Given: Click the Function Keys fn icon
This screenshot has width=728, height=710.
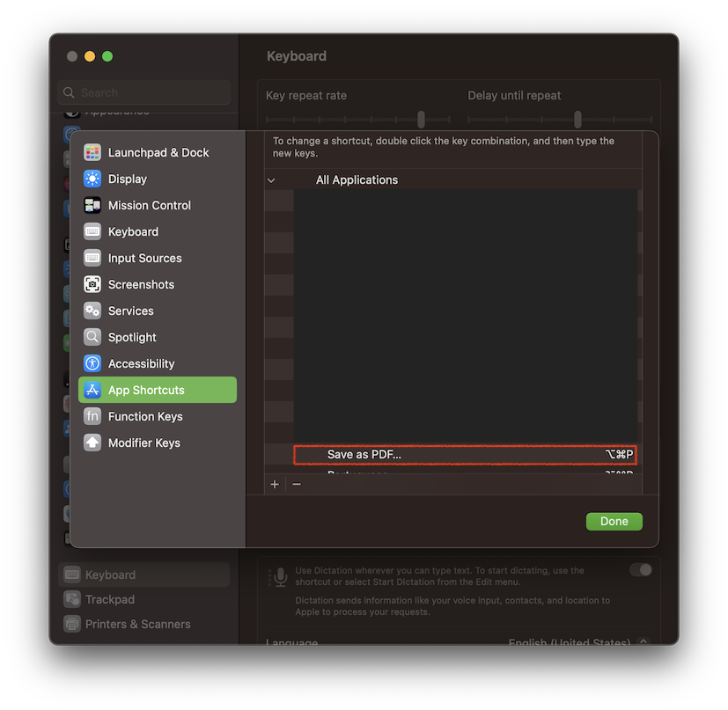Looking at the screenshot, I should point(92,417).
